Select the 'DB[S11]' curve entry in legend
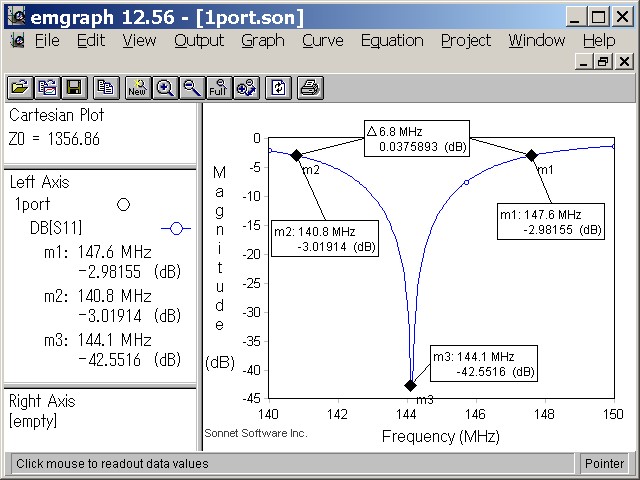This screenshot has height=480, width=640. point(56,228)
